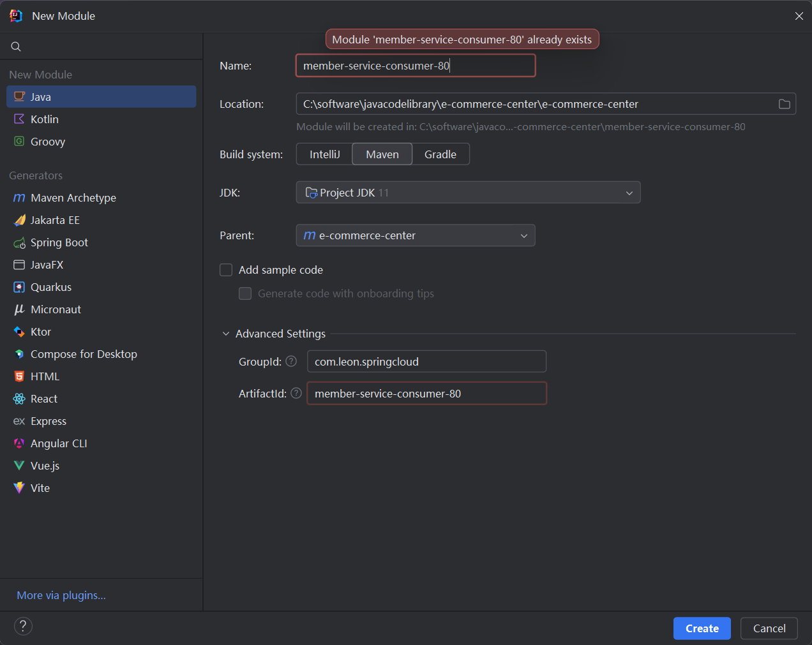Open the More via plugins link
The image size is (812, 645).
pos(61,595)
